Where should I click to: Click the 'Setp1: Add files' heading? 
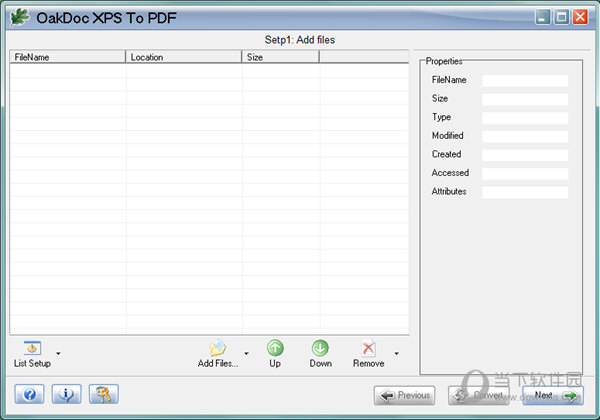300,40
